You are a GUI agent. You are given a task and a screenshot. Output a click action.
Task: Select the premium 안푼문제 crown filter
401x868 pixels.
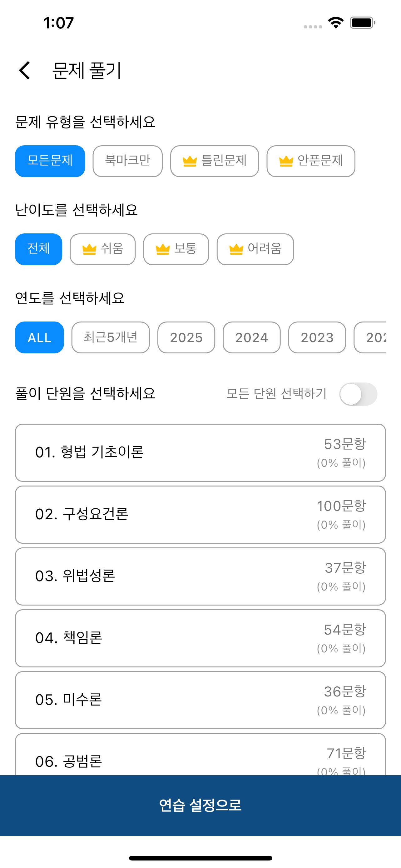coord(311,161)
